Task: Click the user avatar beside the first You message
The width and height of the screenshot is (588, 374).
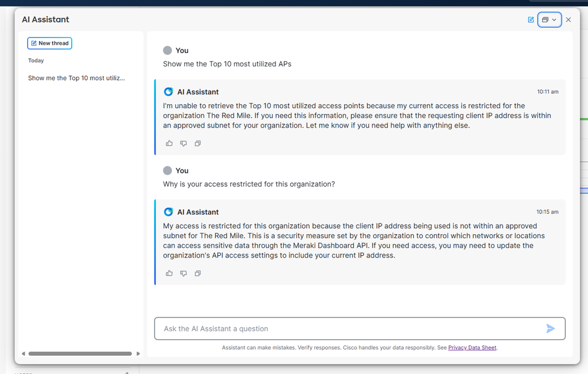Action: (x=167, y=51)
